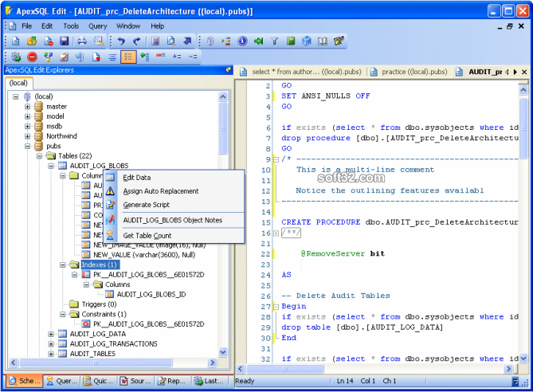Collapse the pubs database node
Screen dimensions: 533x392
click(x=27, y=146)
